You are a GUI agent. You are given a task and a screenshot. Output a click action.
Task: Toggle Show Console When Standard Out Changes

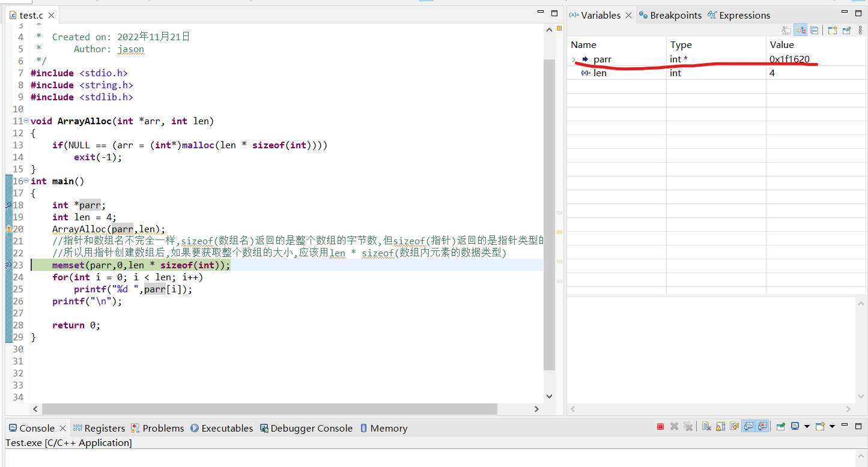pyautogui.click(x=748, y=426)
